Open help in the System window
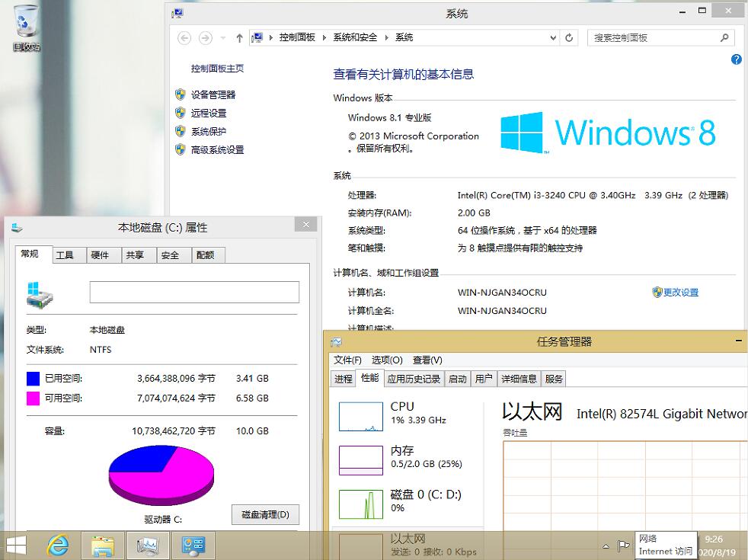Screen dimensions: 748x560 click(736, 59)
